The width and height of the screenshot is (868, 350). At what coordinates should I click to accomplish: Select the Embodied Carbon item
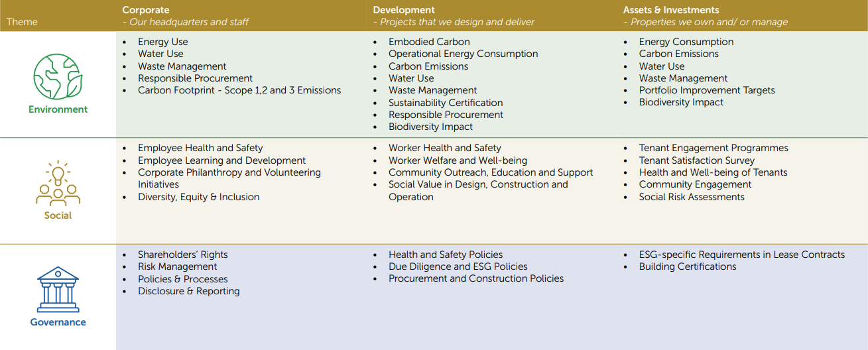[429, 42]
